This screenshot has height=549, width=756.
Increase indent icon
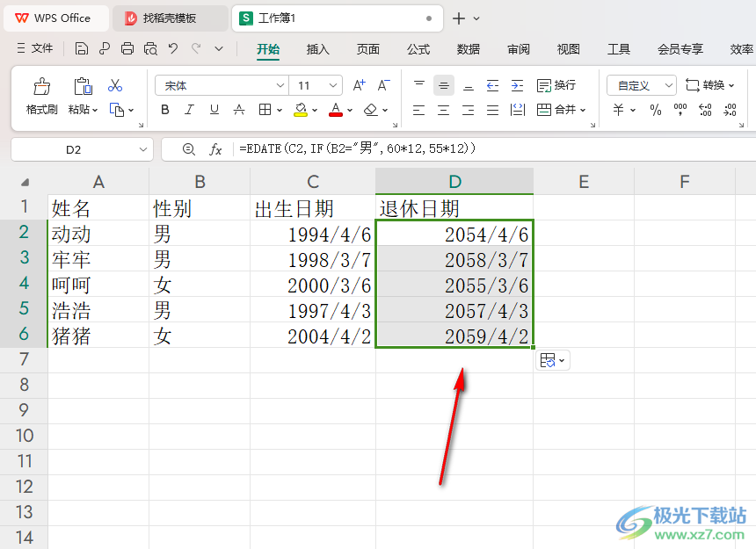pos(518,86)
